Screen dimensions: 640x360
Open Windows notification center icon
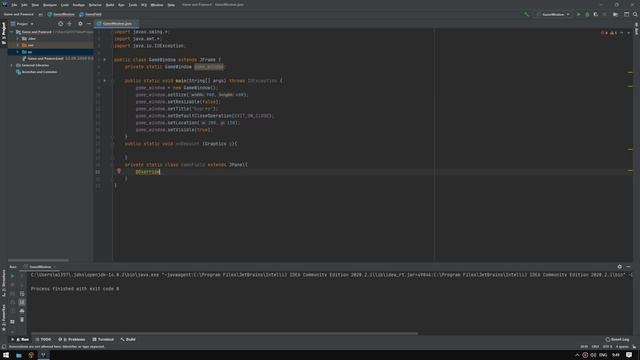(629, 355)
